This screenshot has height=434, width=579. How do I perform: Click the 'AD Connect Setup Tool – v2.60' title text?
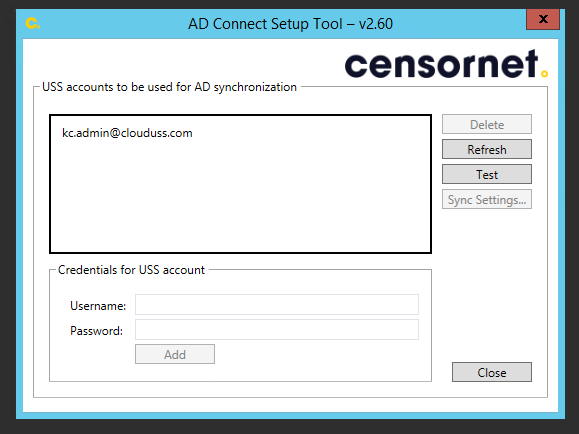(x=290, y=24)
